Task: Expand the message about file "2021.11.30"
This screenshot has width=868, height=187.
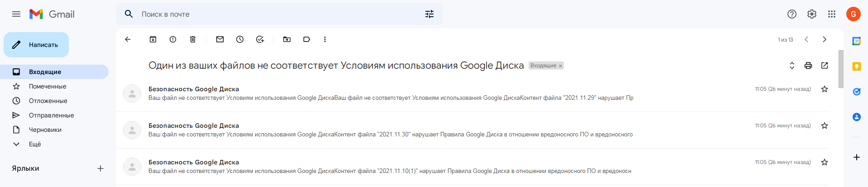Action: (472, 130)
